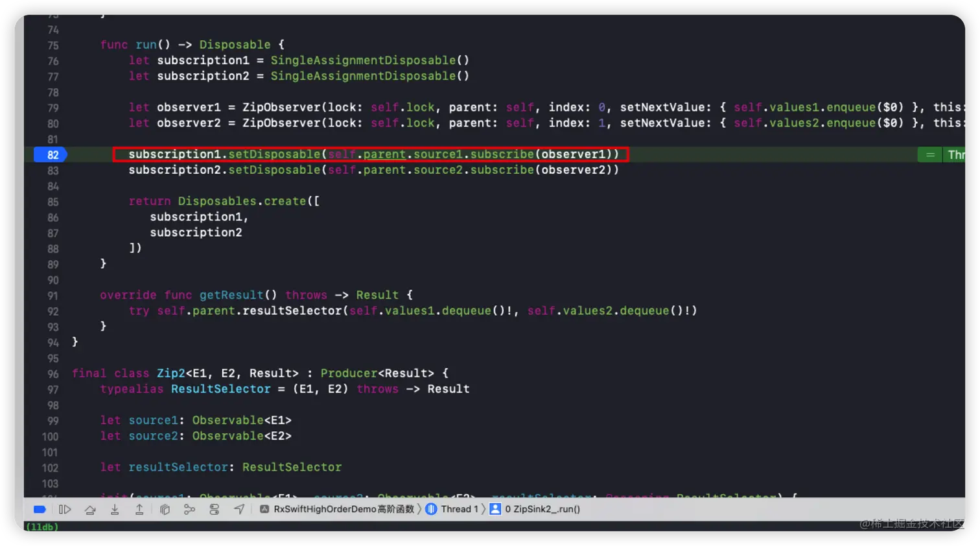
Task: Click the Step Out debug icon
Action: (x=139, y=510)
